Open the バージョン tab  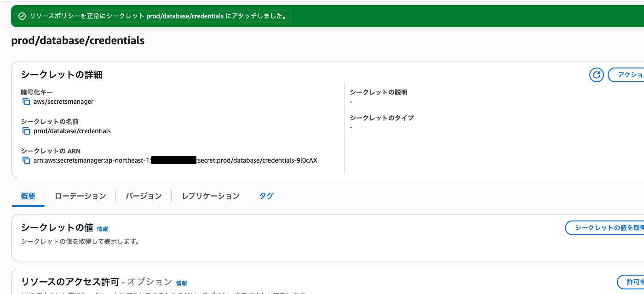[x=144, y=196]
